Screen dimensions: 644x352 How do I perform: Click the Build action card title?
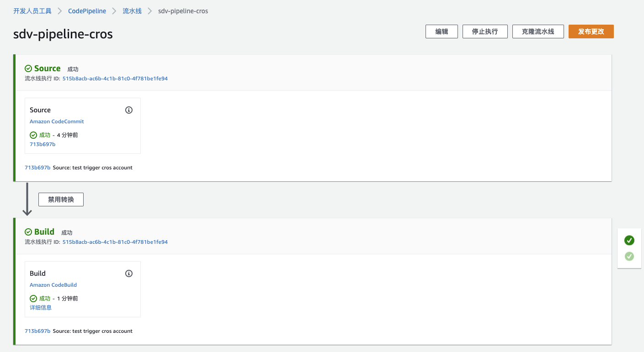click(x=37, y=273)
